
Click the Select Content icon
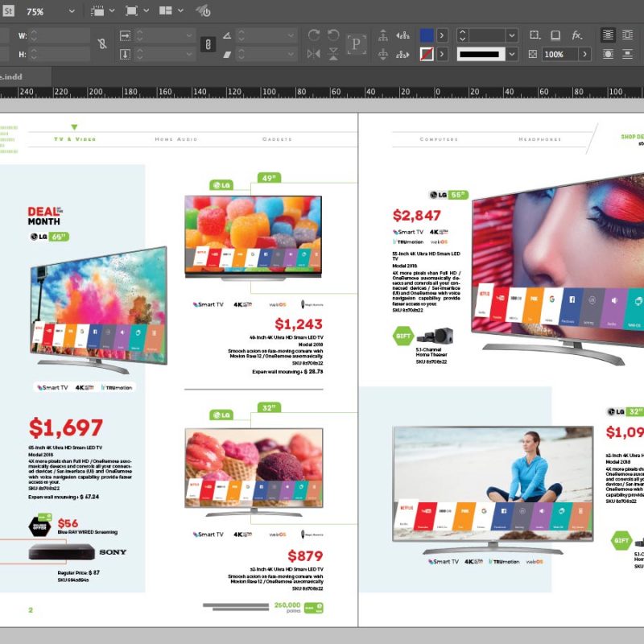pos(383,54)
